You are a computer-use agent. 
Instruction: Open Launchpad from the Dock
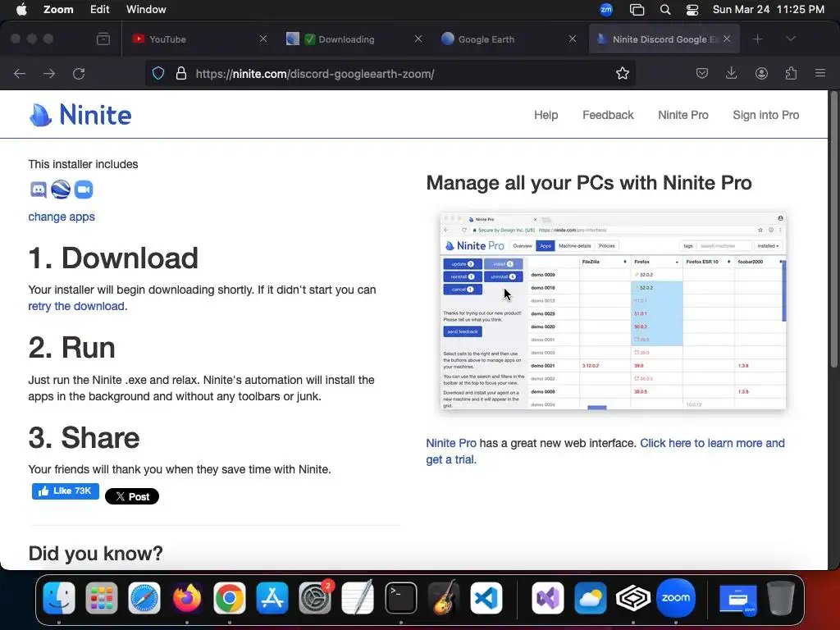click(x=101, y=598)
